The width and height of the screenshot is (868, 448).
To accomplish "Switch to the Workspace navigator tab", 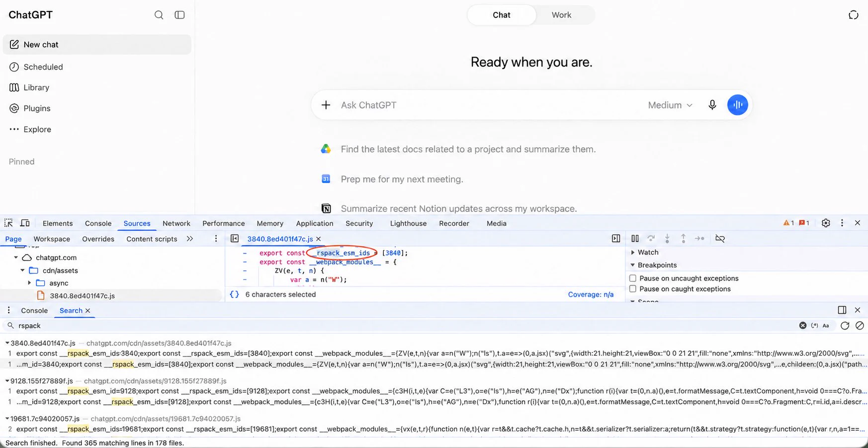I will pyautogui.click(x=52, y=239).
